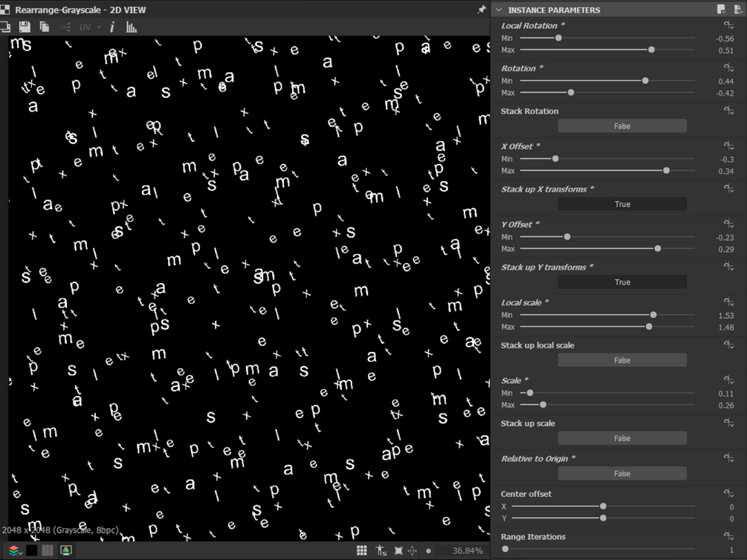
Task: Open the presets icon menu in the Instance Parameters header
Action: [x=721, y=10]
